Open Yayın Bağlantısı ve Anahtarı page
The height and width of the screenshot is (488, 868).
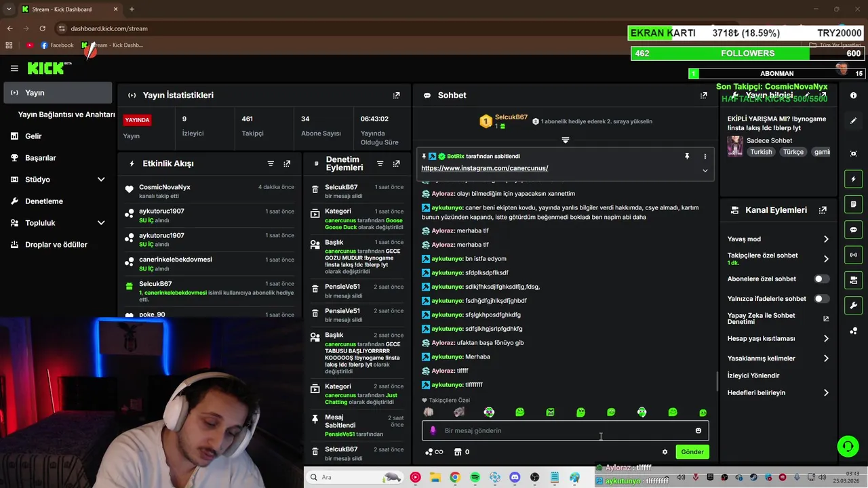pos(66,115)
